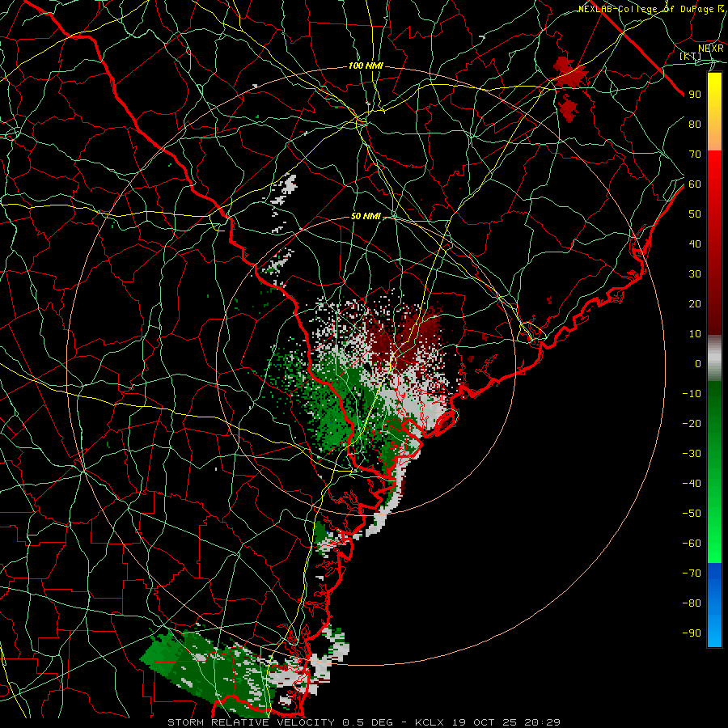
Task: Click the -60 value on the velocity scale
Action: pyautogui.click(x=692, y=544)
